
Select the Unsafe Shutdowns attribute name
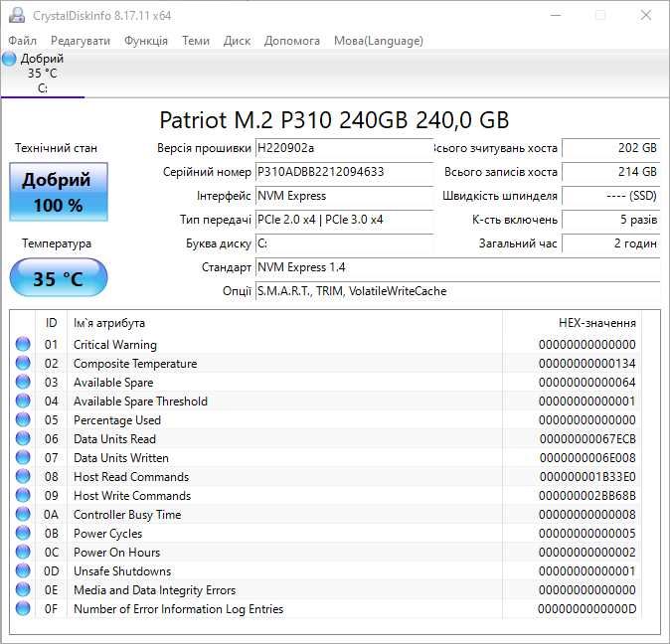pos(122,571)
